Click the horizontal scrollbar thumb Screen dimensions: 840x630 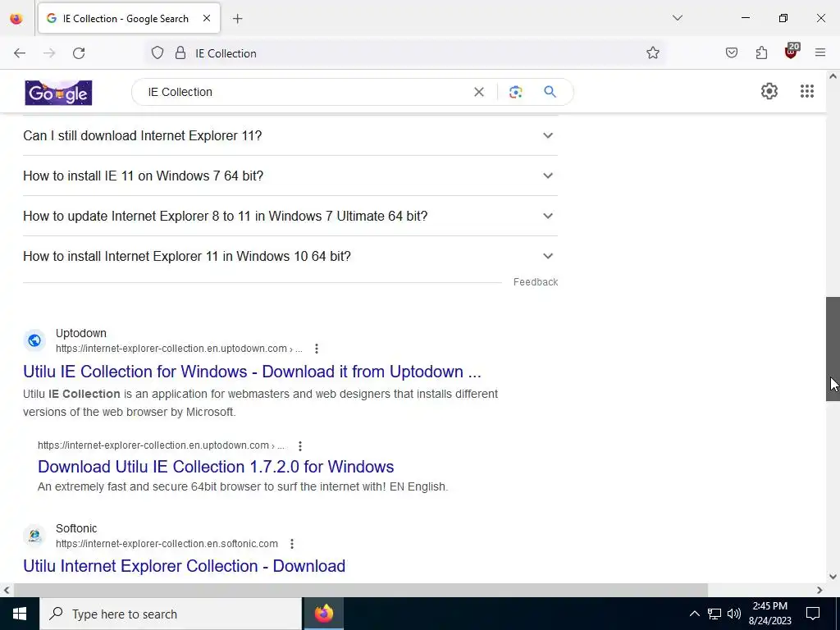coord(360,590)
